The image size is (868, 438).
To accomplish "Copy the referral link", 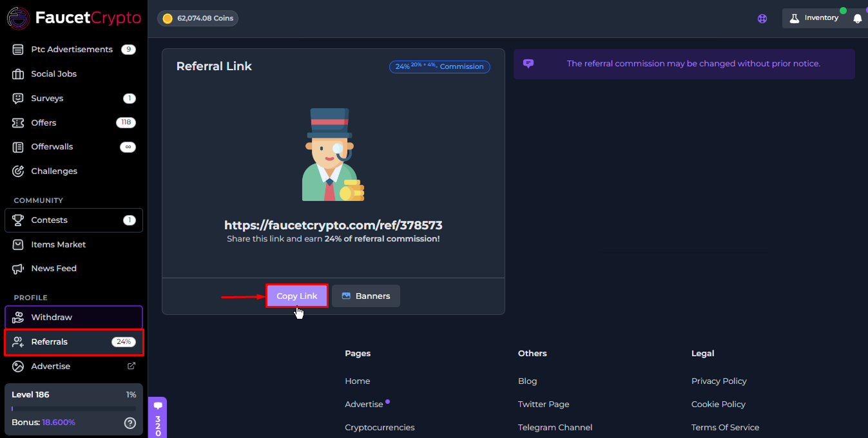I will (297, 296).
